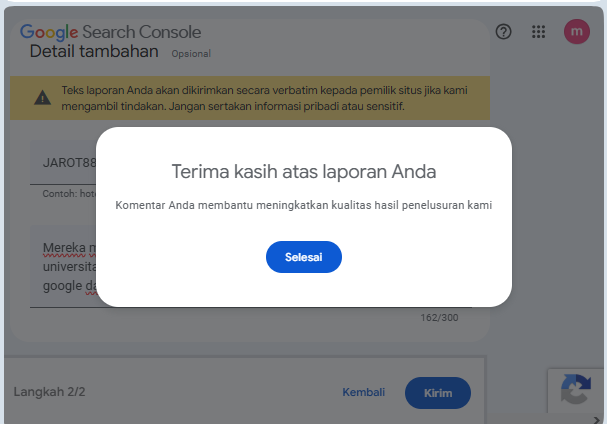The height and width of the screenshot is (424, 607).
Task: Click the 162/300 character counter
Action: point(438,318)
